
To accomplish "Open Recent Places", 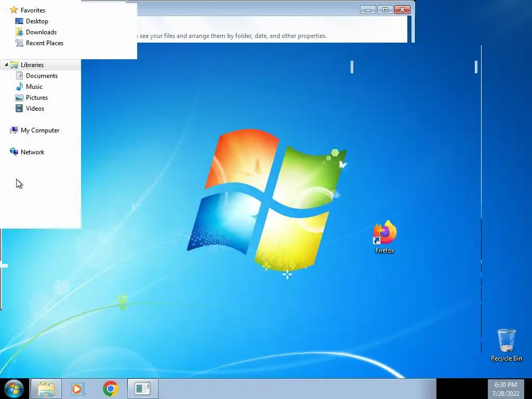I will point(45,43).
